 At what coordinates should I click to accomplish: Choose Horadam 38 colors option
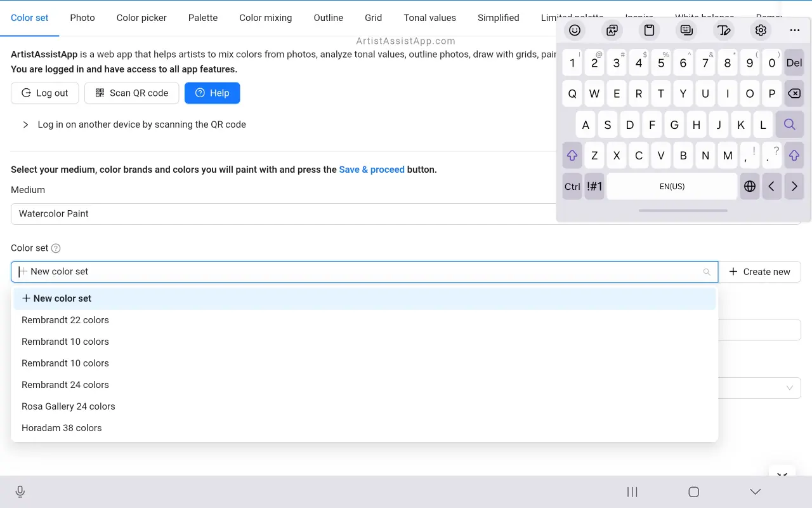click(x=365, y=428)
